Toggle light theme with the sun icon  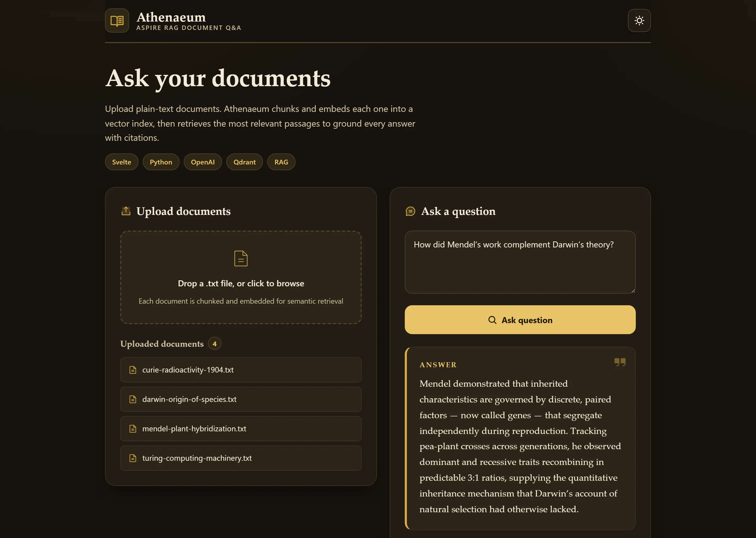click(639, 20)
